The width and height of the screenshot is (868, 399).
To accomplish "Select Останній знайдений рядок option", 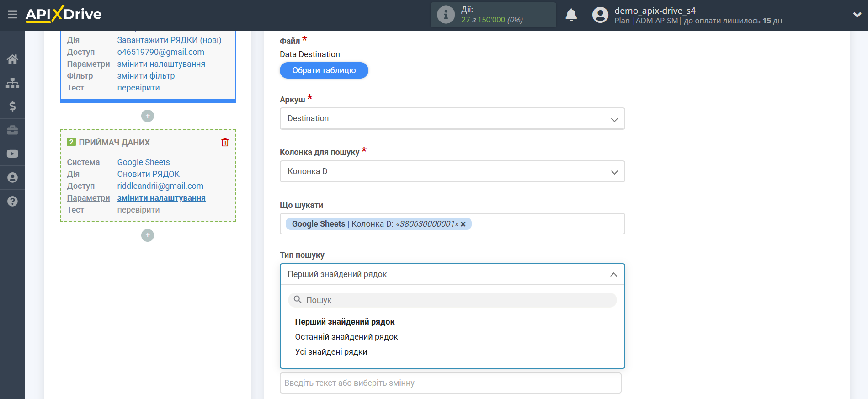I will (346, 337).
